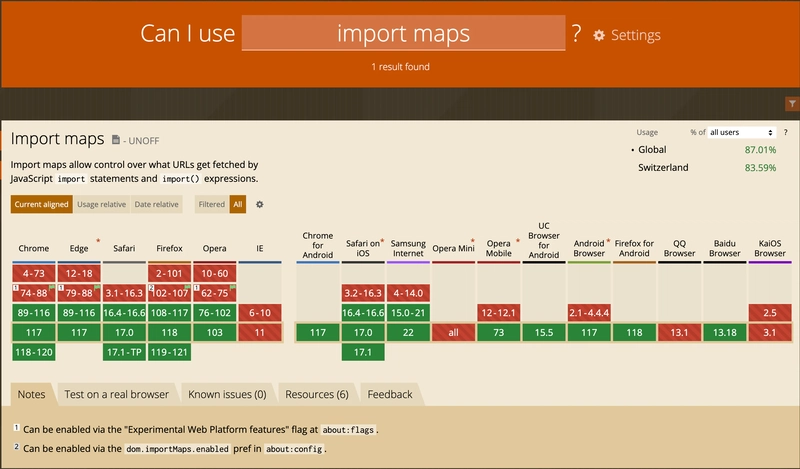Click the QQ Browser header
The image size is (800, 469).
pos(680,249)
